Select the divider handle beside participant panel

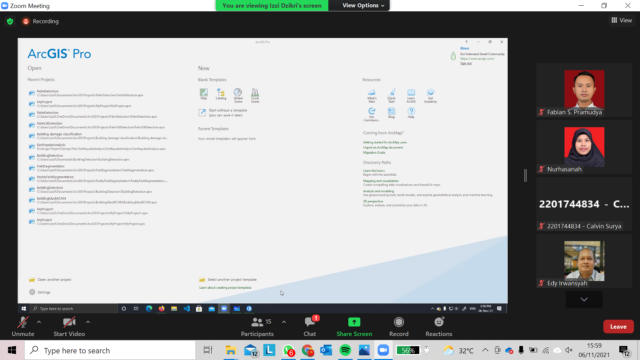click(525, 176)
